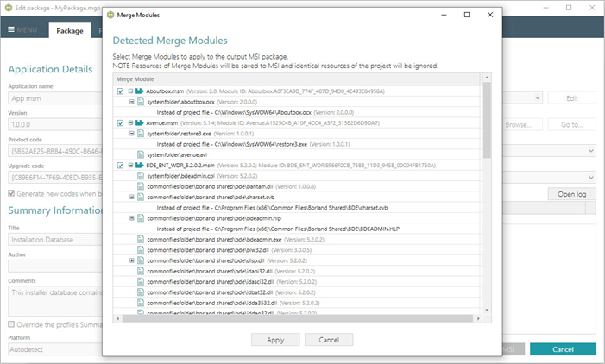Click the Avenue.msm merge module puzzle icon
Screen dimensions: 605x364
[139, 123]
